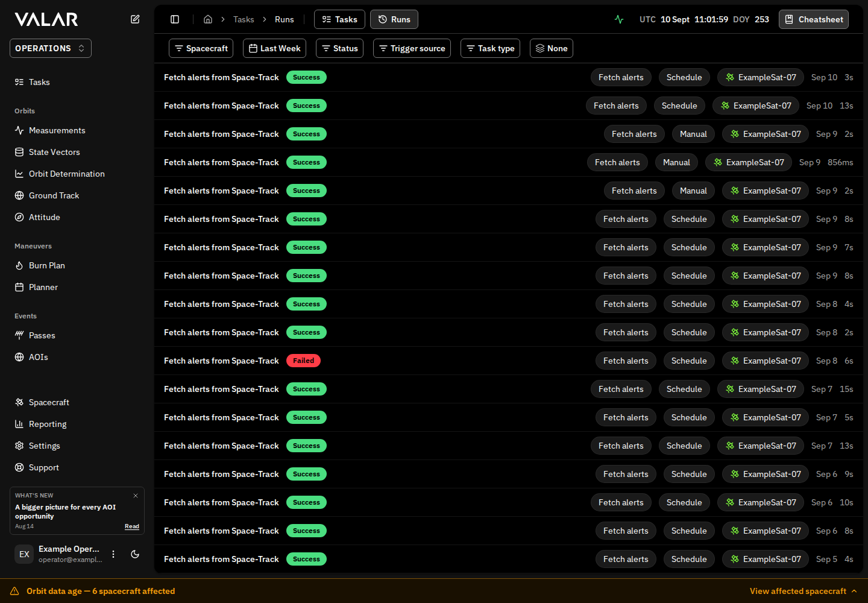
Task: Open the Failed run row
Action: [x=509, y=361]
